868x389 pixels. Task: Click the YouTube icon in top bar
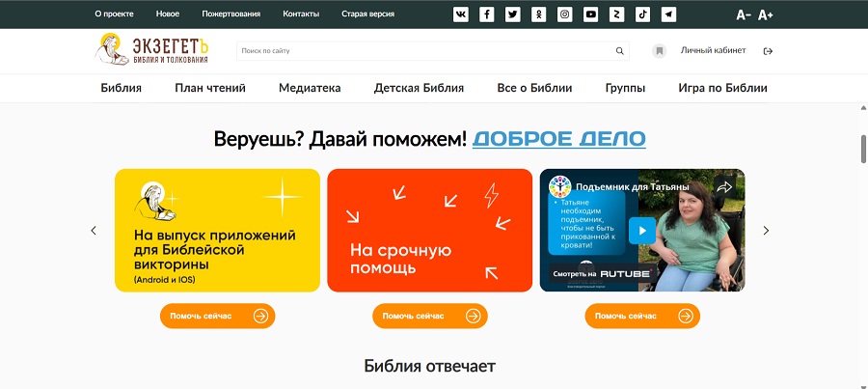pos(591,14)
